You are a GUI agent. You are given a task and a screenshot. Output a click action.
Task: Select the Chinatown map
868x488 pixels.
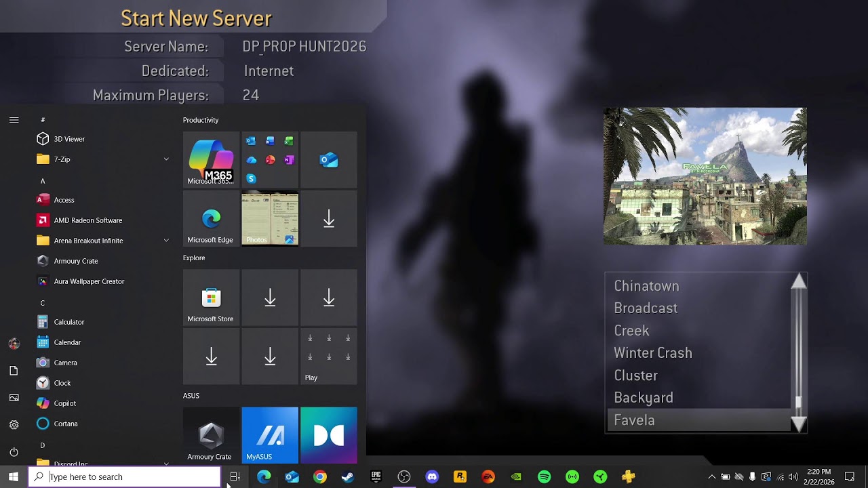[646, 286]
